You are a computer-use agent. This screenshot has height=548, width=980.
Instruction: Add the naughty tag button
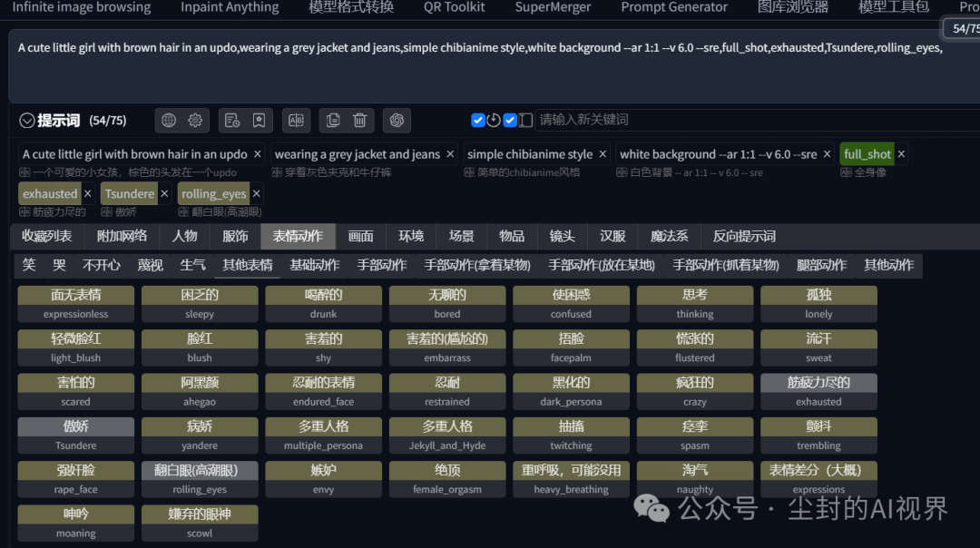coord(694,479)
